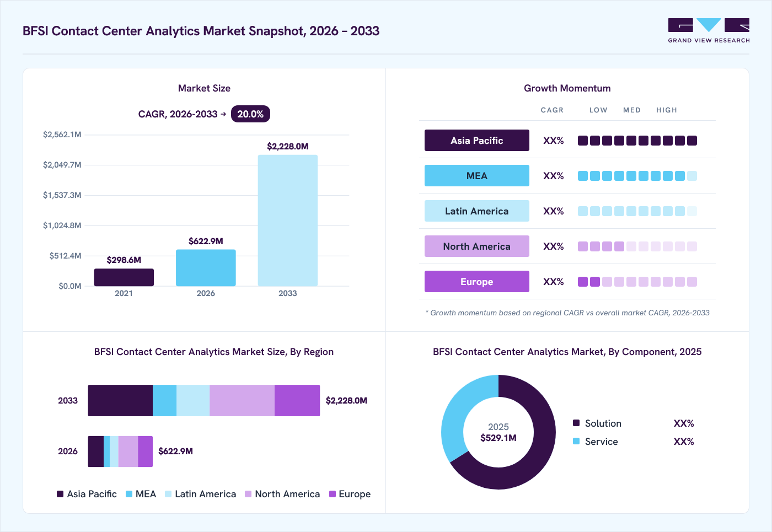Click the 2033 bar in Market Size chart
Image resolution: width=772 pixels, height=532 pixels.
coord(288,221)
